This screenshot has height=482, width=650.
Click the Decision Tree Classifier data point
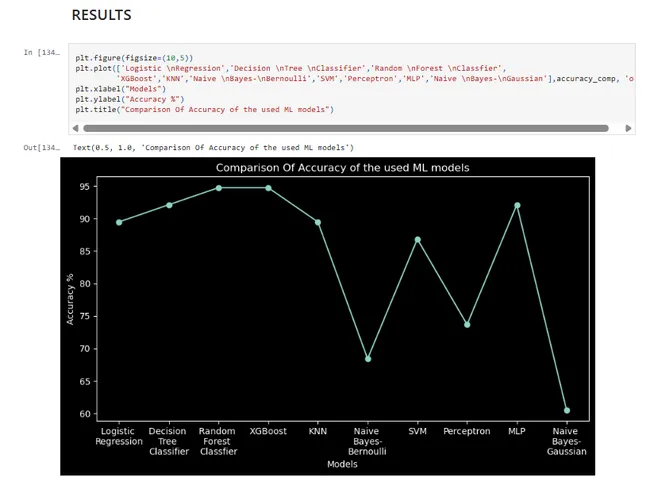[x=169, y=205]
